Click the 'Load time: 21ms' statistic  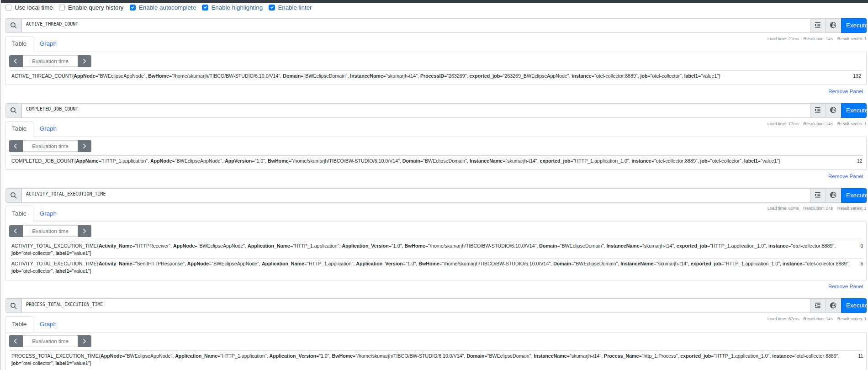coord(783,39)
